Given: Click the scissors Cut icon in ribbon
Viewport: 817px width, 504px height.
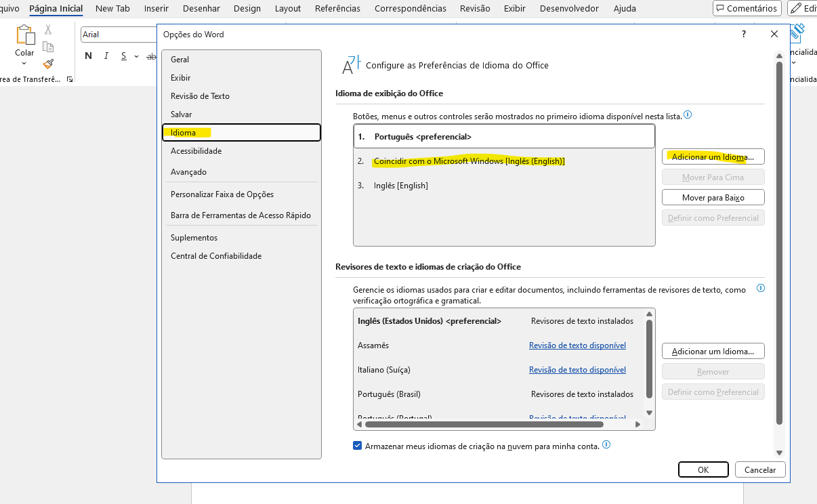Looking at the screenshot, I should pos(48,30).
